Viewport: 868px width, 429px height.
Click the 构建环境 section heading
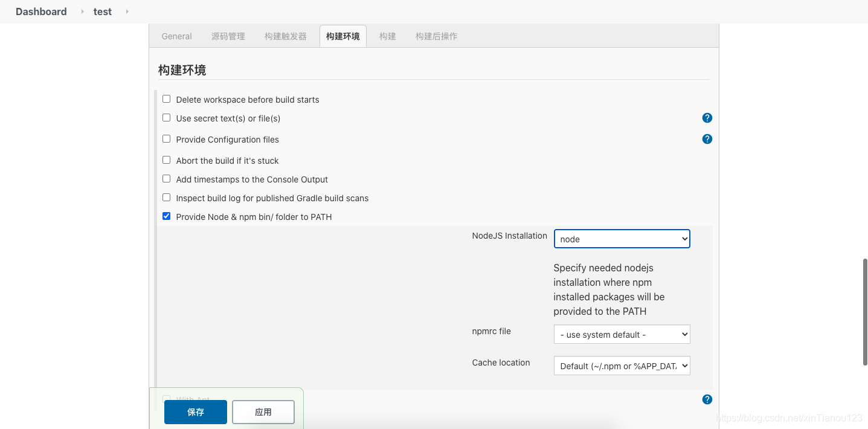182,70
